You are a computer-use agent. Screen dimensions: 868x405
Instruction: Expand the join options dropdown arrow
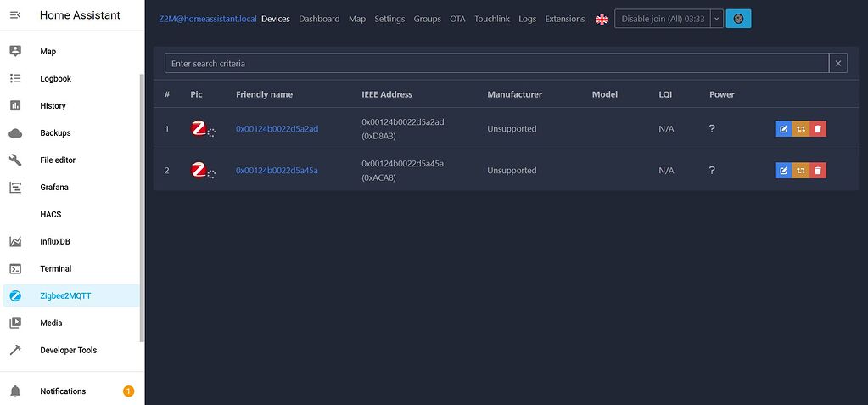(716, 19)
